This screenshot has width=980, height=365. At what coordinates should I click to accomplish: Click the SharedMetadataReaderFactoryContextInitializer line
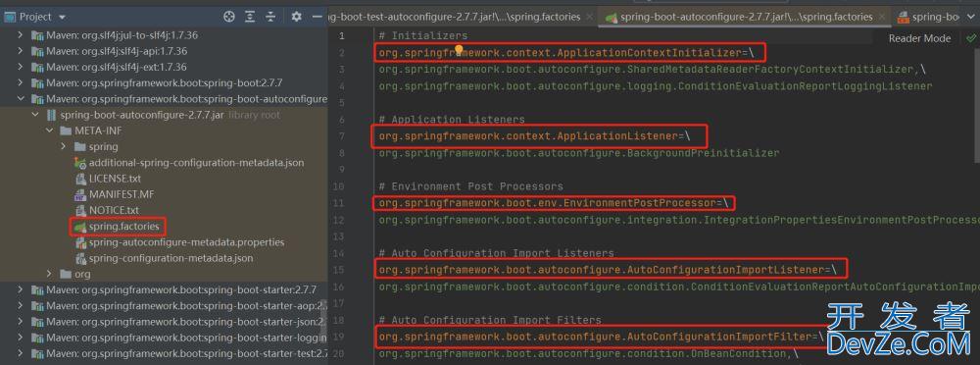coord(653,69)
